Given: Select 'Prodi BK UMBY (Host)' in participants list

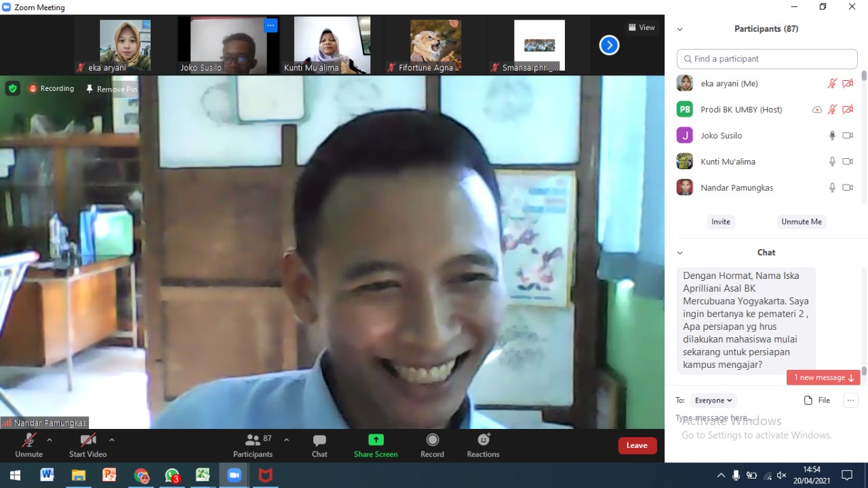Looking at the screenshot, I should coord(767,109).
